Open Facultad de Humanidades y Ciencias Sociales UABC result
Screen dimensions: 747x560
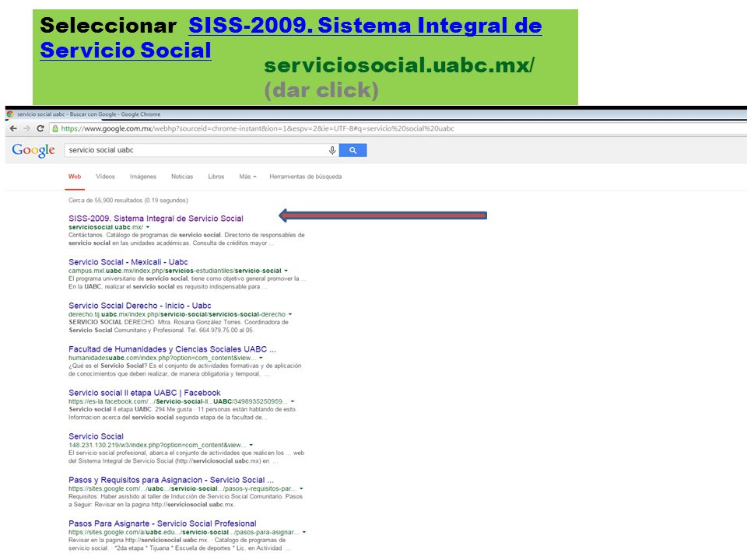172,349
